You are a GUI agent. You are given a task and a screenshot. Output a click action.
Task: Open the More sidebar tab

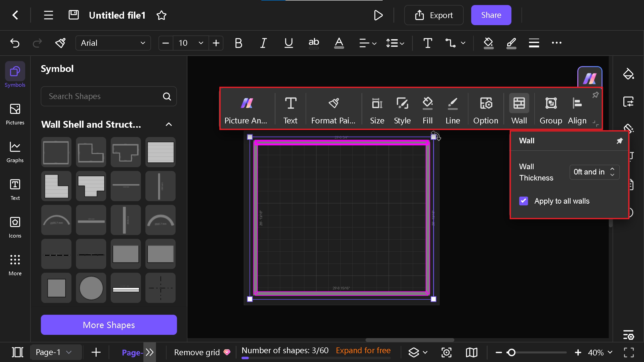point(15,265)
